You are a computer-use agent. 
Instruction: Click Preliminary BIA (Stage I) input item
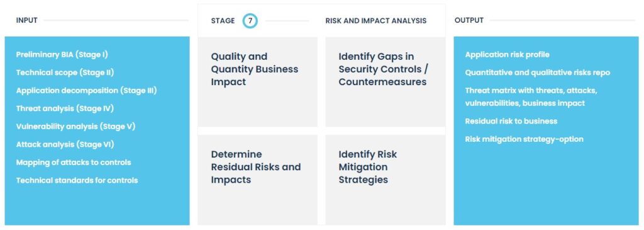coord(62,54)
